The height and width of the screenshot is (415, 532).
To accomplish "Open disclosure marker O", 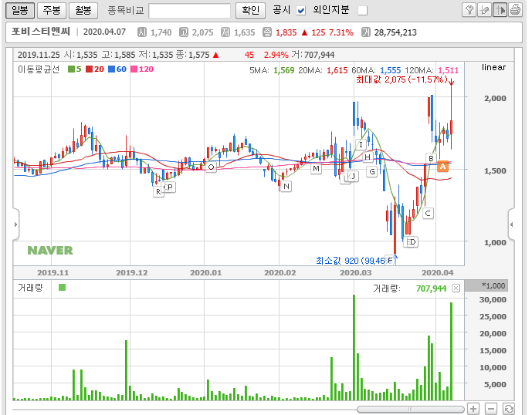I will [x=211, y=167].
